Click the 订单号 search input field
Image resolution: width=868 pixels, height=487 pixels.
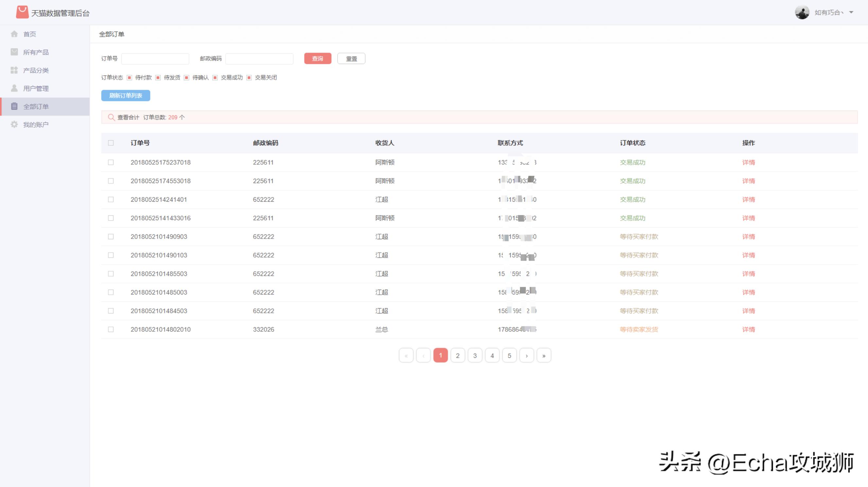point(155,59)
